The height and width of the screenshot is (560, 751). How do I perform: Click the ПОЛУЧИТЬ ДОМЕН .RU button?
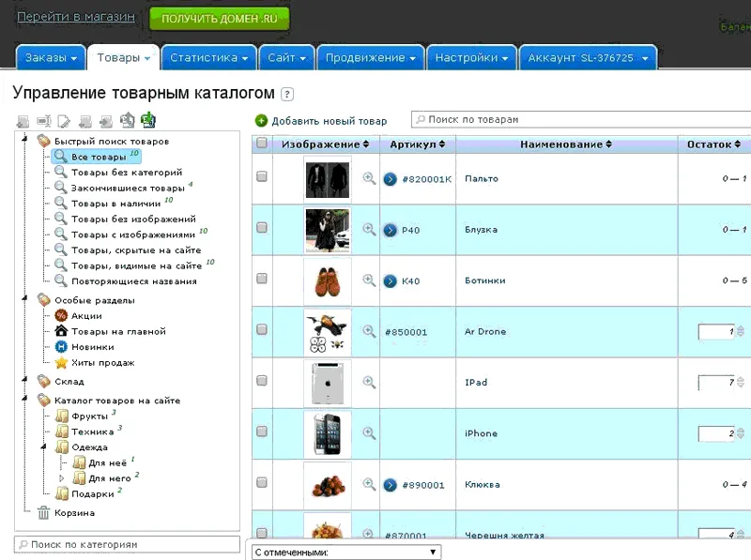220,19
